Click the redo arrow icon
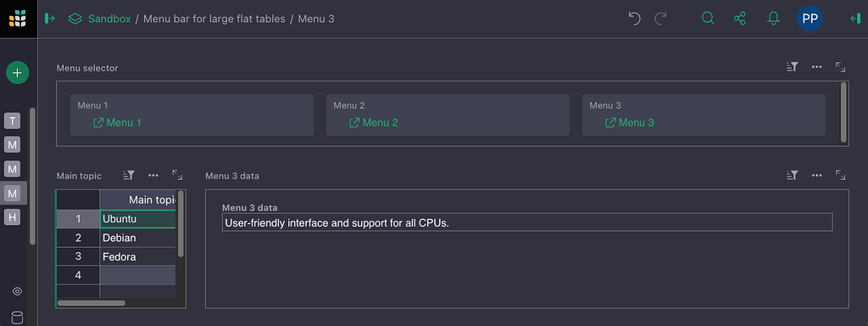Viewport: 868px width, 326px height. pyautogui.click(x=660, y=19)
